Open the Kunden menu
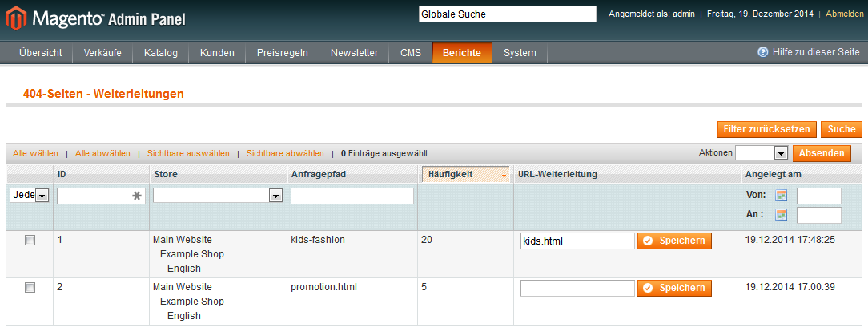Screen dimensions: 868x332 [x=217, y=53]
